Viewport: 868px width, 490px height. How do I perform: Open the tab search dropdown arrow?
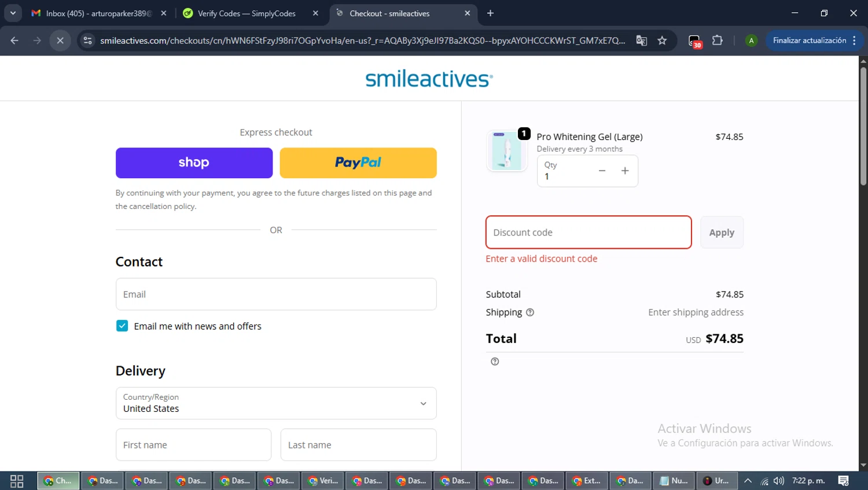[13, 13]
